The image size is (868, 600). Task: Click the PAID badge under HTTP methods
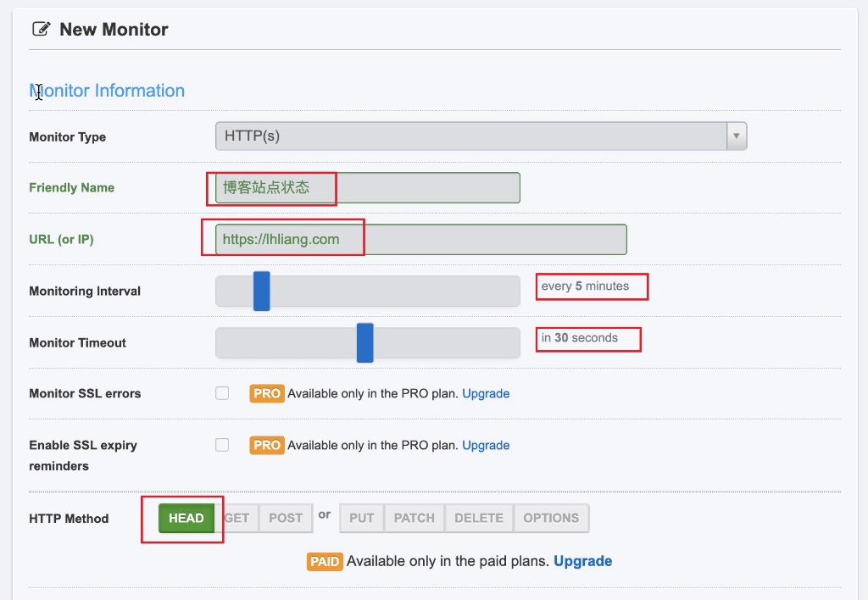coord(325,561)
